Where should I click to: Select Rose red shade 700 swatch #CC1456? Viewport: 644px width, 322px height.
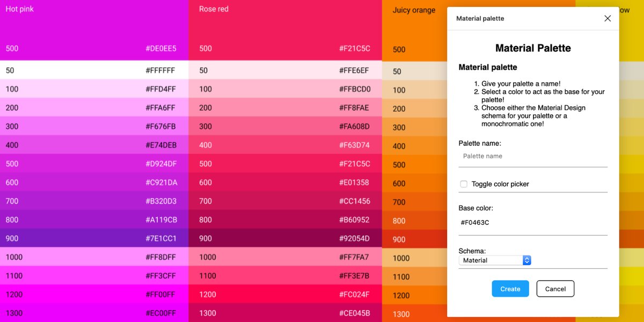(x=284, y=201)
